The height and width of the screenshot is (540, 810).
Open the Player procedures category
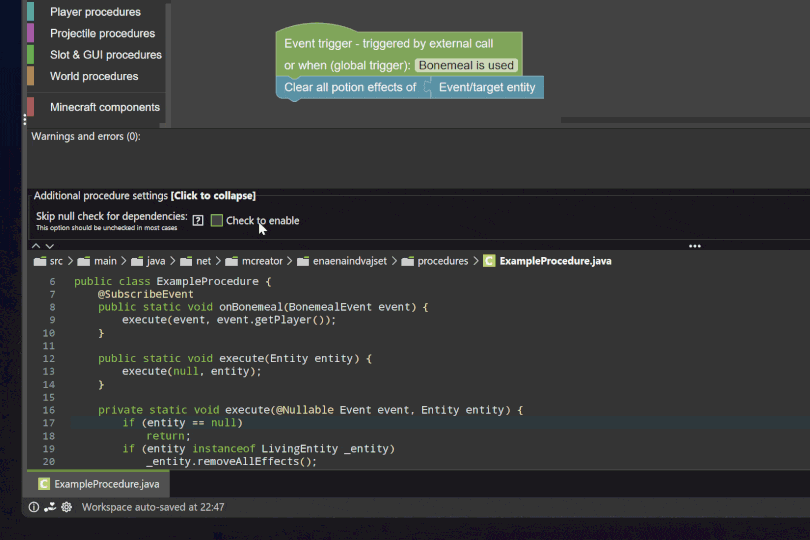coord(95,12)
